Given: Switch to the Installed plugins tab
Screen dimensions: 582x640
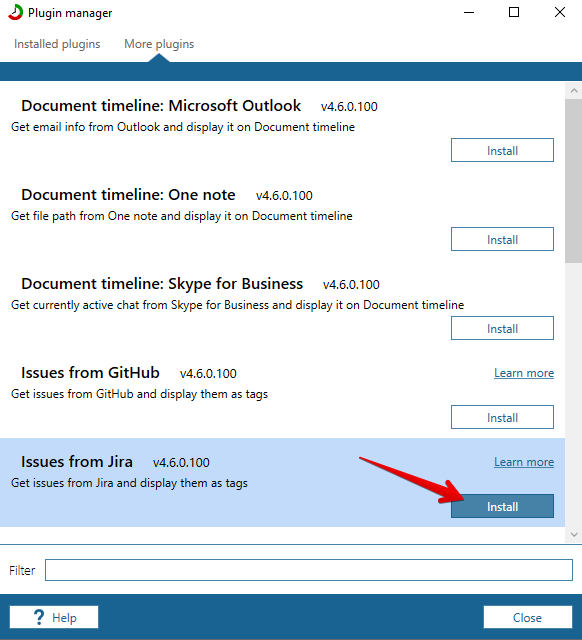Looking at the screenshot, I should point(57,44).
